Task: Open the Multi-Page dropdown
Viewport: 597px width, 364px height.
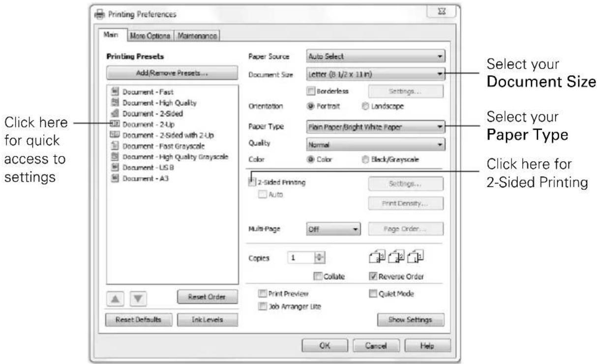Action: [333, 229]
